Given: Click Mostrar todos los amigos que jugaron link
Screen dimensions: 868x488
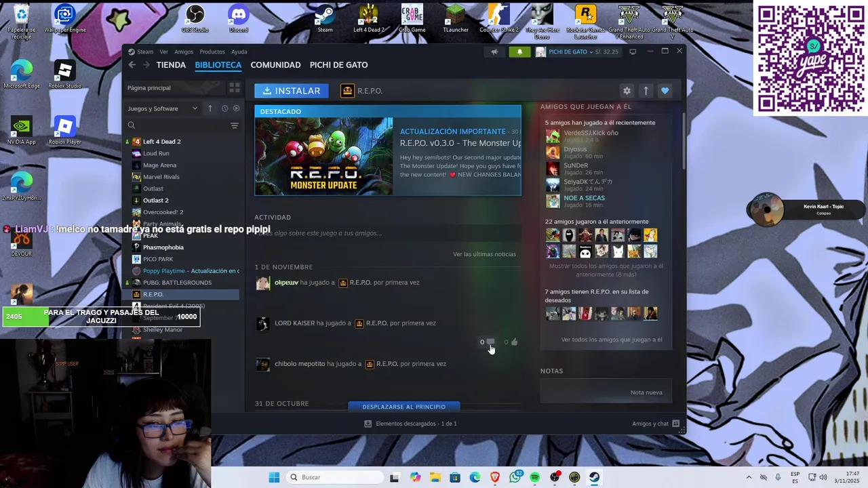Looking at the screenshot, I should (x=606, y=270).
